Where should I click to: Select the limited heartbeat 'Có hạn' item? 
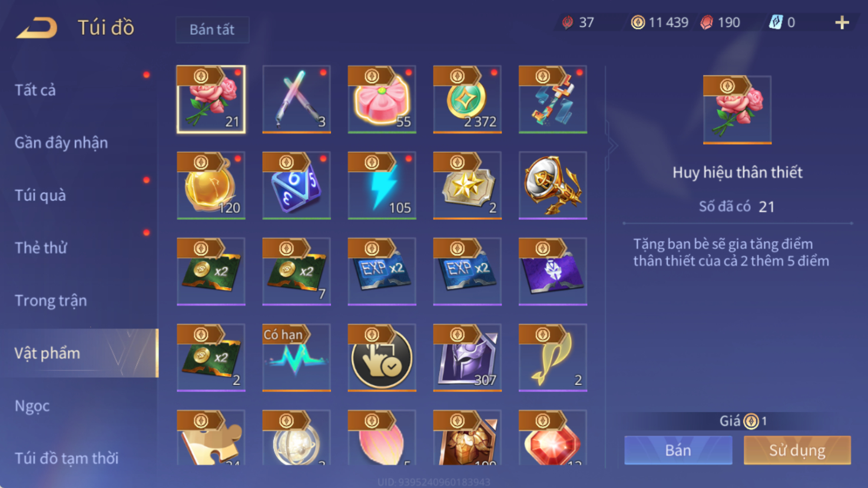pos(296,357)
